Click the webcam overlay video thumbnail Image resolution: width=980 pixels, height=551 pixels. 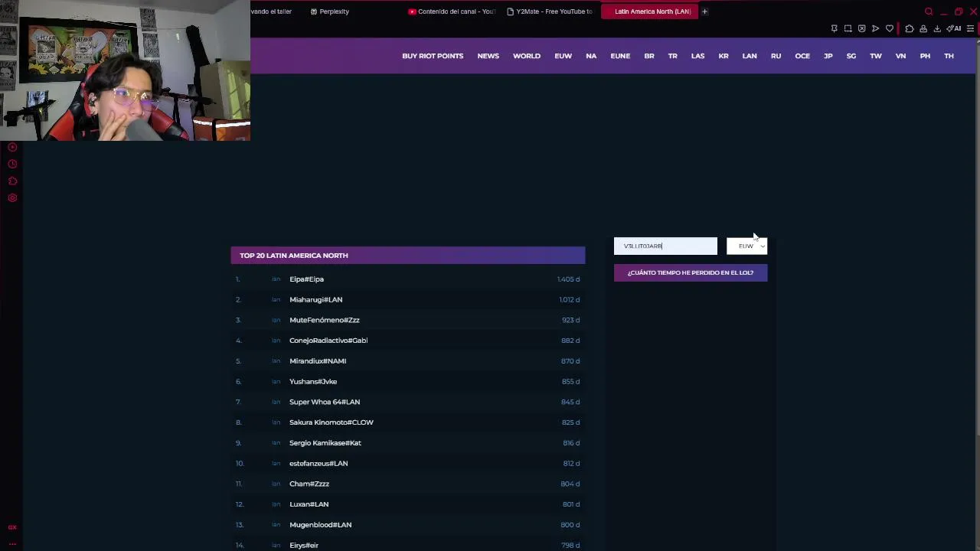click(x=125, y=70)
